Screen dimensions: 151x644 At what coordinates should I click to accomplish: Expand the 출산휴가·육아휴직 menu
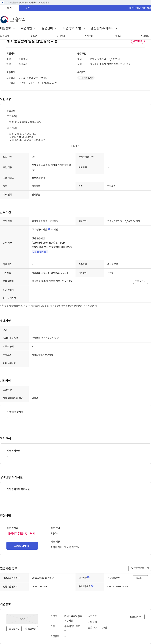coord(104,28)
